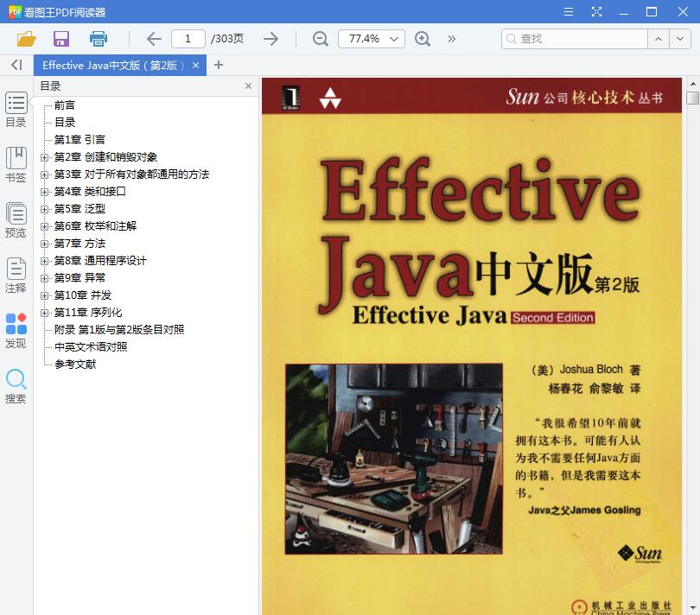700x615 pixels.
Task: Zoom in with plus magnifier
Action: pos(423,39)
